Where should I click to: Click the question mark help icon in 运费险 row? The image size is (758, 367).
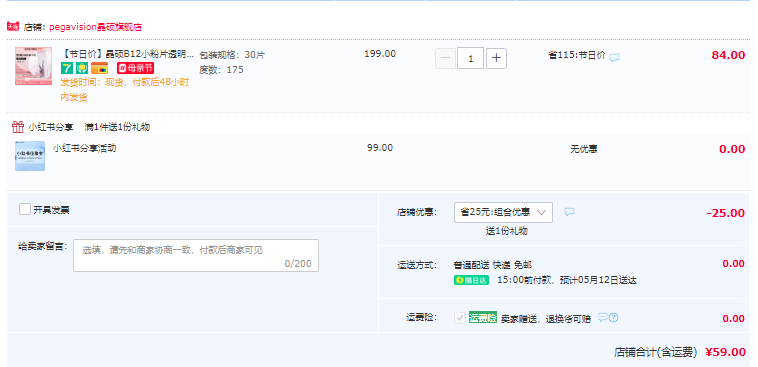613,317
